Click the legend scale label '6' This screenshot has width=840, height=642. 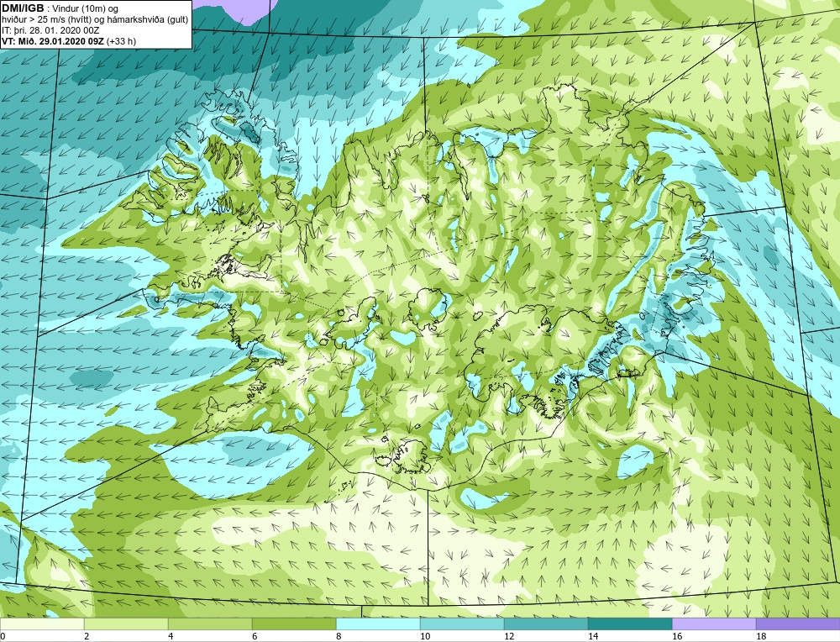(255, 636)
